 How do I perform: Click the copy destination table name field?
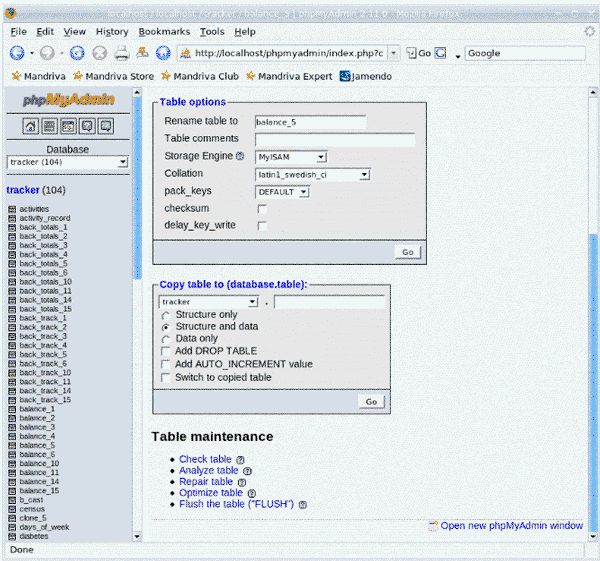(x=330, y=302)
